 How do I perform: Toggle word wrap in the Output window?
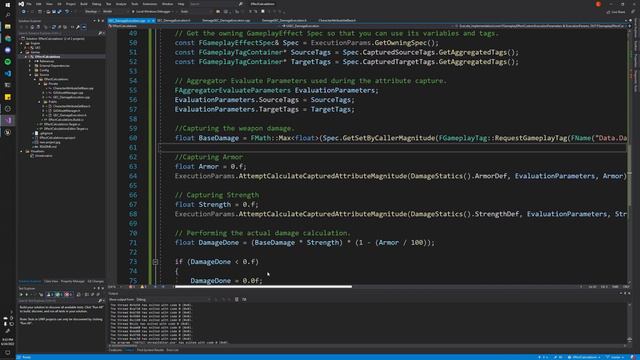[x=244, y=299]
